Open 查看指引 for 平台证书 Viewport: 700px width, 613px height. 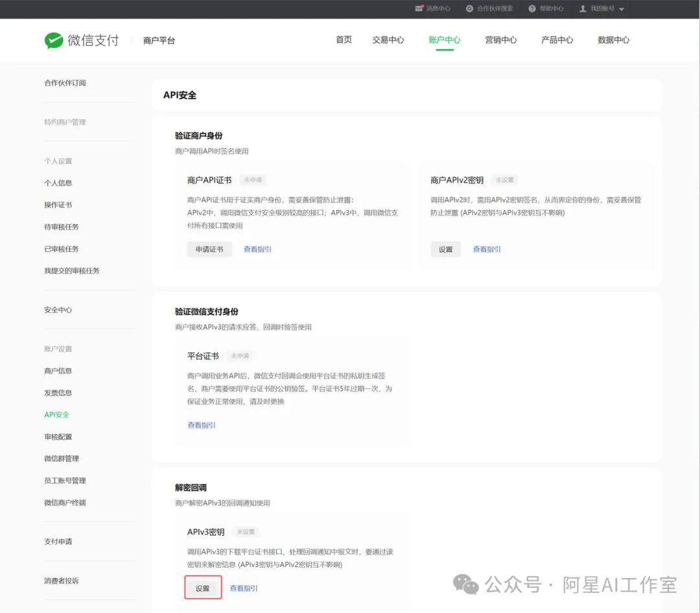(202, 425)
